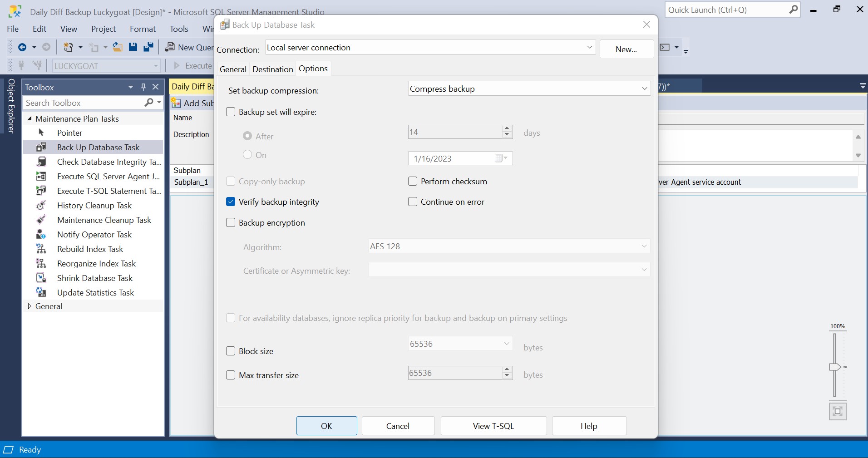
Task: Enable the Backup encryption checkbox
Action: (x=231, y=223)
